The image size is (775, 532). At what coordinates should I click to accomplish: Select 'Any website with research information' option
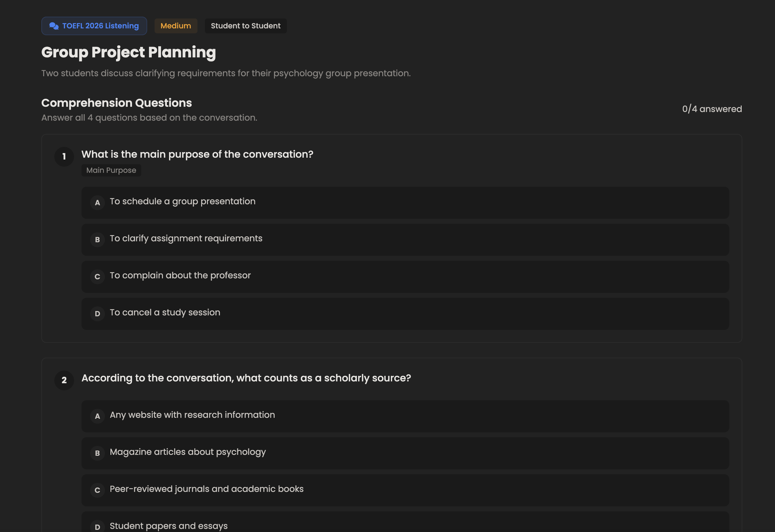(193, 415)
